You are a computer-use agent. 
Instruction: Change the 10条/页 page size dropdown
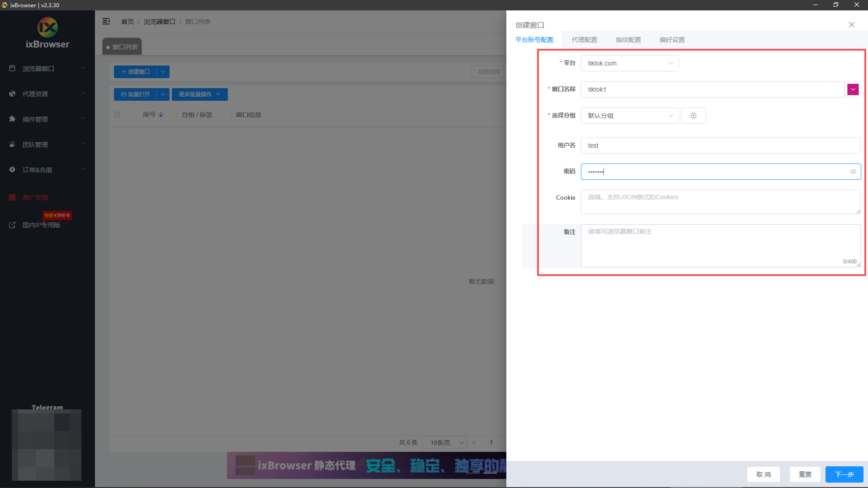(x=444, y=443)
